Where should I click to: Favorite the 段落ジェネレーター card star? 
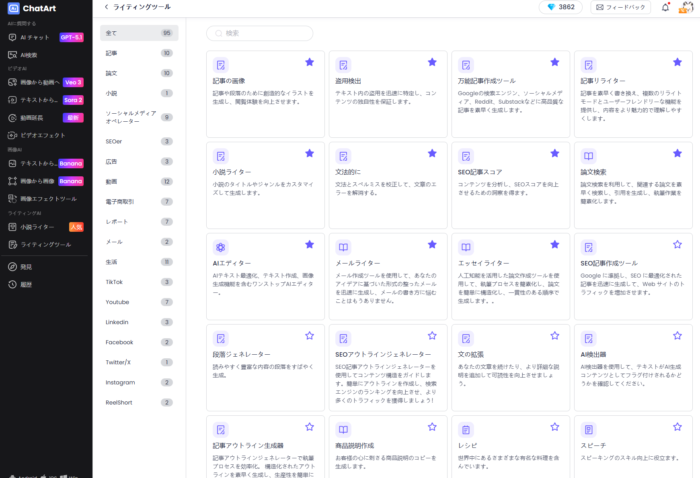point(309,336)
